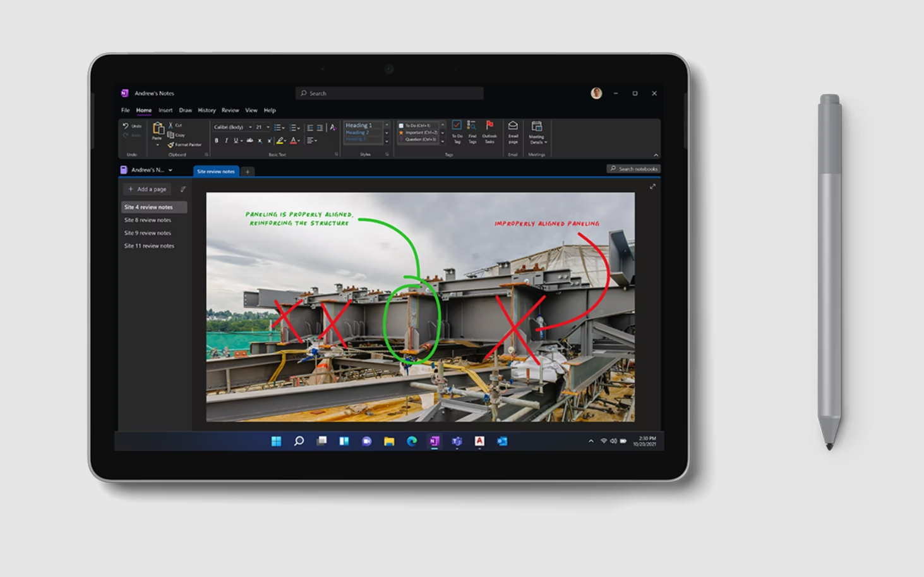Viewport: 924px width, 577px height.
Task: Click the Email page icon
Action: click(x=513, y=126)
